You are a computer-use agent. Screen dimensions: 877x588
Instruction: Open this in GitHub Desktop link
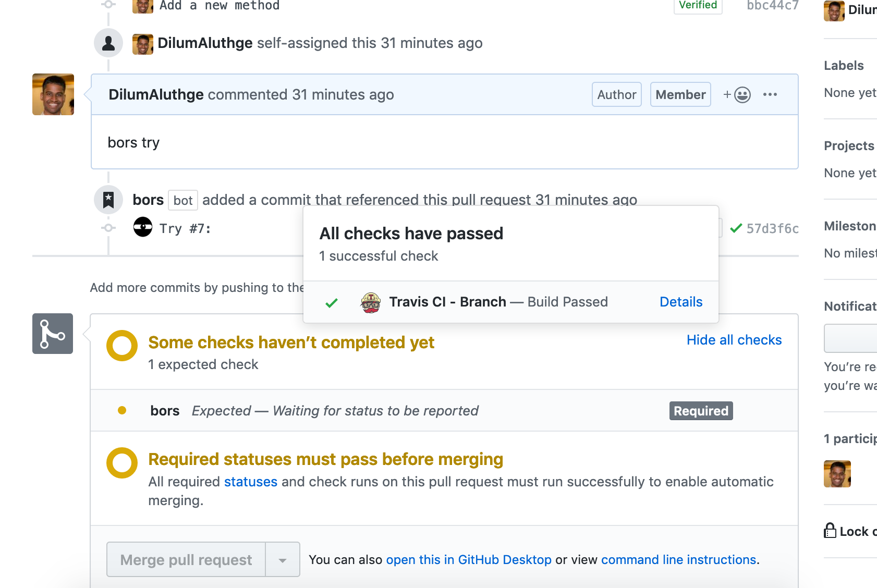coord(468,560)
